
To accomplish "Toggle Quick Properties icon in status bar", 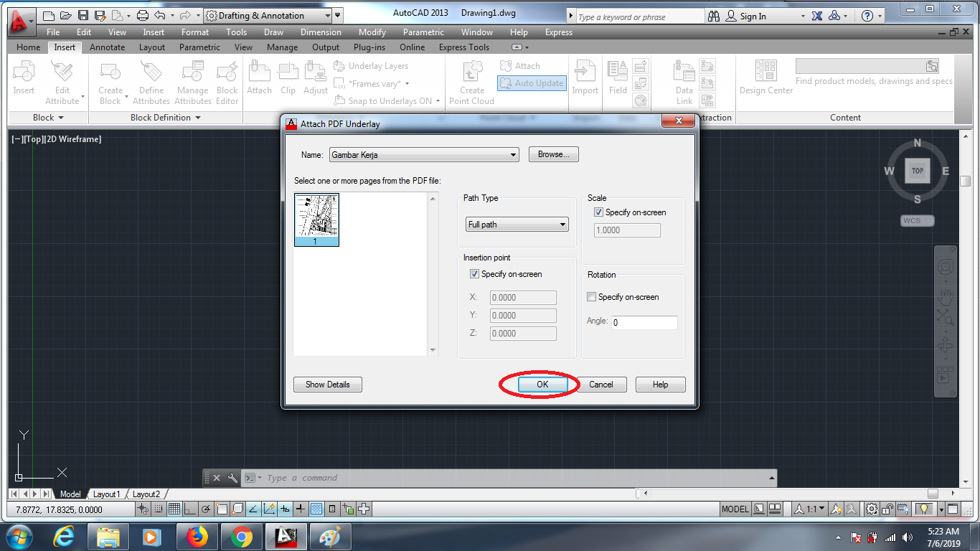I will [x=332, y=509].
